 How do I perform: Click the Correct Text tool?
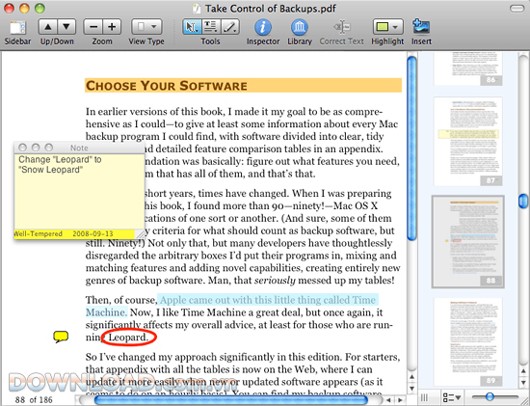coord(341,27)
